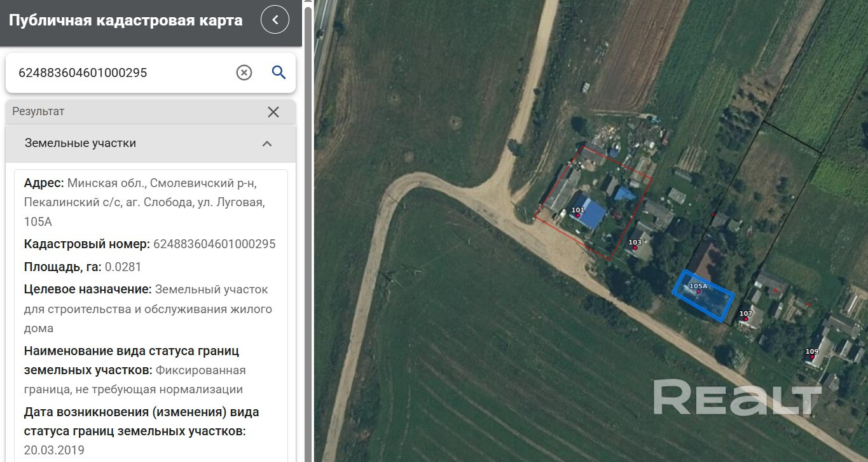
Task: Clear the cadastral number search field
Action: (x=244, y=73)
